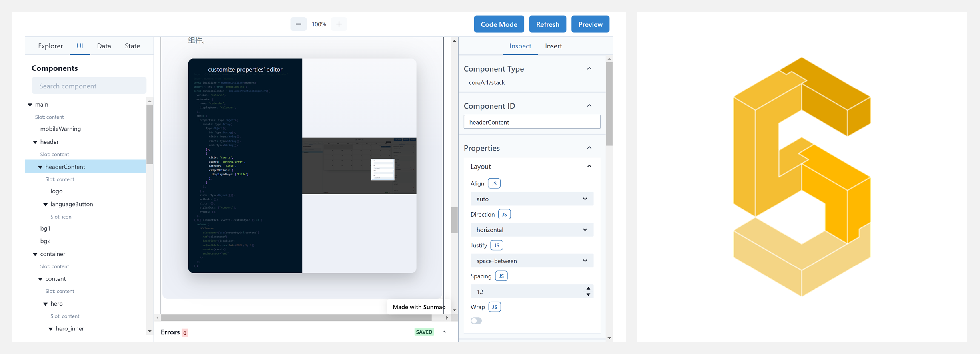
Task: Collapse the languageButton tree node
Action: click(46, 205)
